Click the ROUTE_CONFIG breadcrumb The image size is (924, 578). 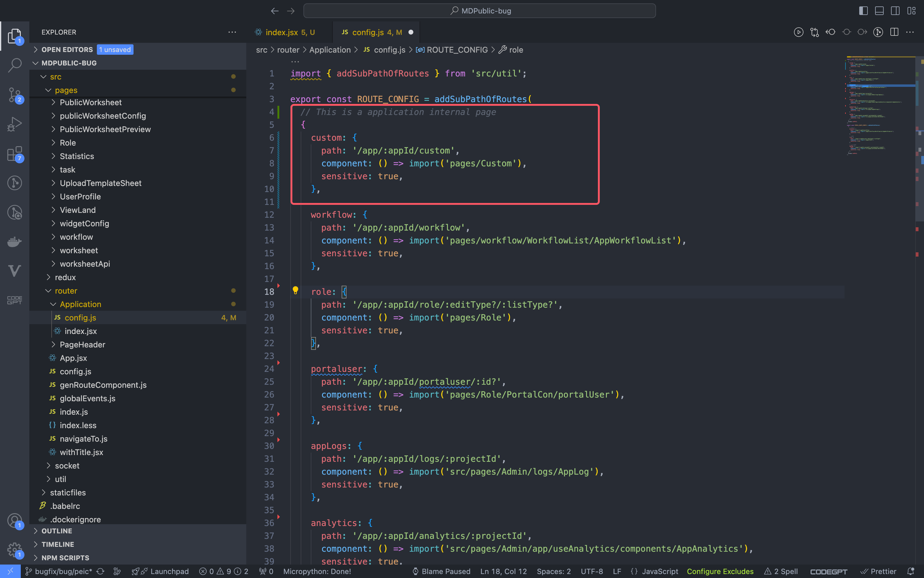point(457,50)
